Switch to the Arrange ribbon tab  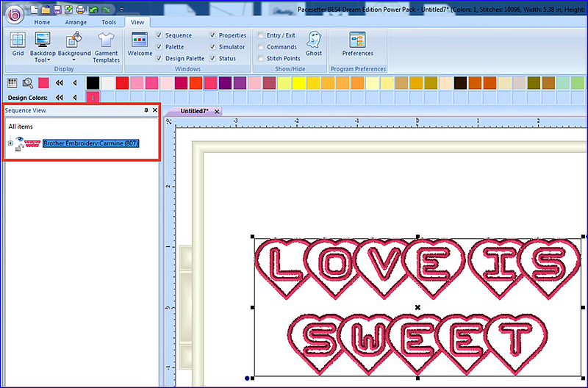click(x=75, y=22)
